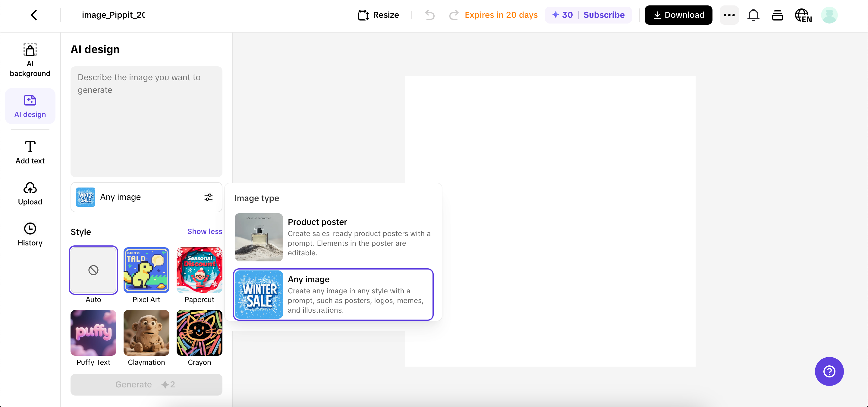Open the Upload panel
Screen dimensions: 868x407
[30, 193]
